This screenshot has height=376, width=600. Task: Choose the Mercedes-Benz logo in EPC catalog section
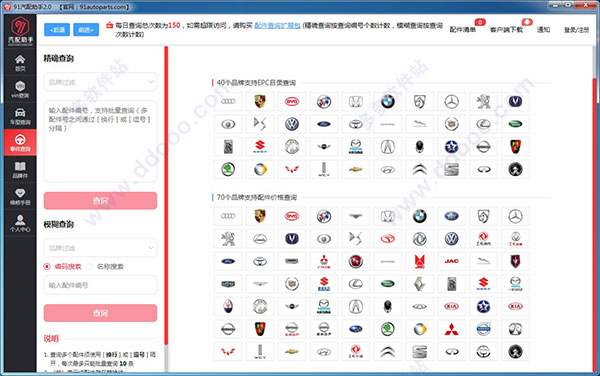pyautogui.click(x=452, y=101)
